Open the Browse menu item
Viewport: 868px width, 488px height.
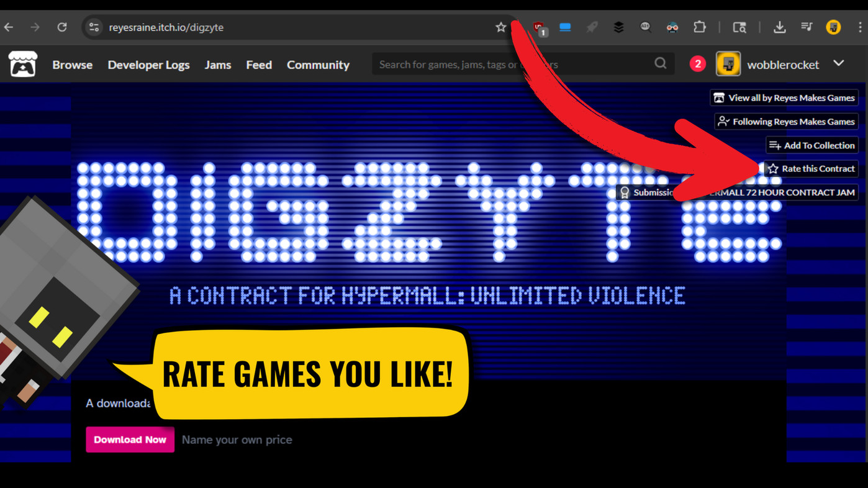click(x=72, y=65)
